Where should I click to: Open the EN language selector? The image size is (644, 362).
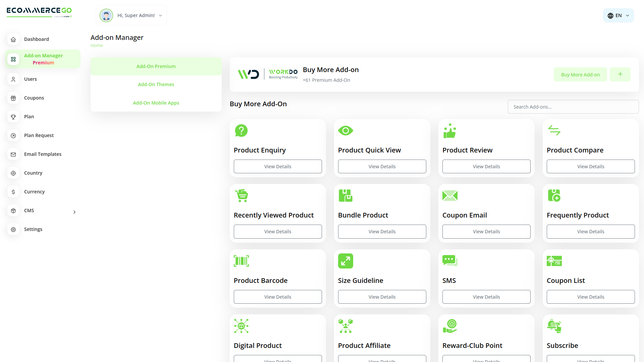(x=618, y=15)
